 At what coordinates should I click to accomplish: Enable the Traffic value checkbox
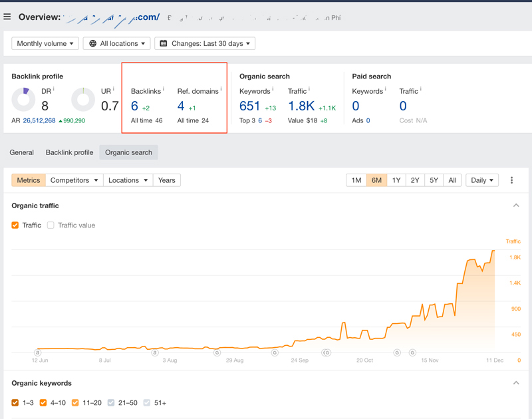click(51, 225)
